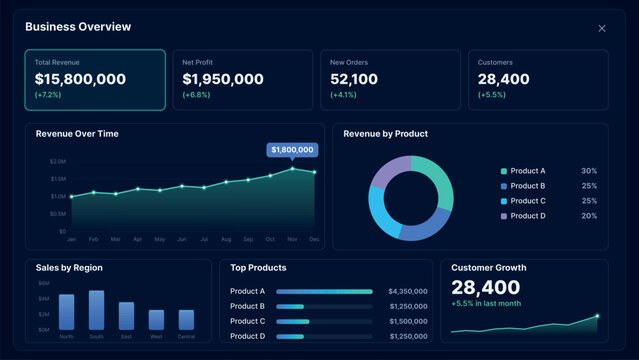639x360 pixels.
Task: Click the teal Product A donut segment
Action: pos(440,179)
